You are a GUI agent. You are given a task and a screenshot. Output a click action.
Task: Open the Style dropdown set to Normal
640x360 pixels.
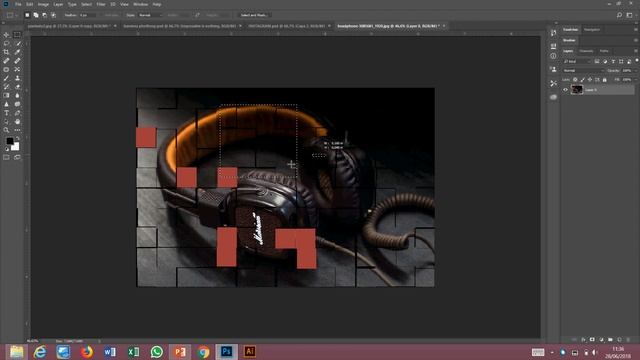(x=150, y=15)
